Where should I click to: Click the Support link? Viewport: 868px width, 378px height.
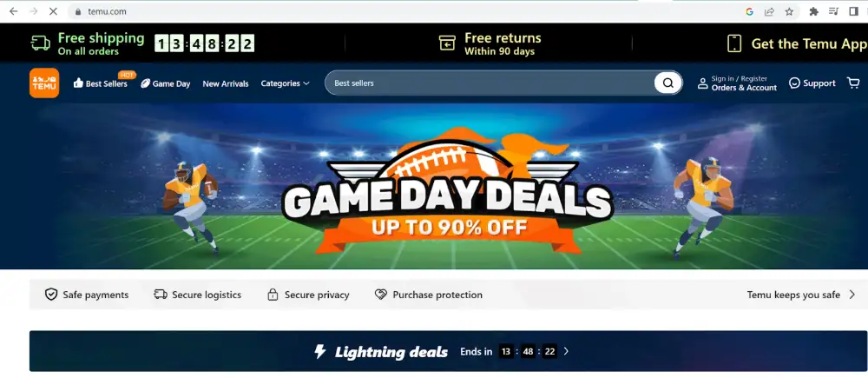pos(812,83)
